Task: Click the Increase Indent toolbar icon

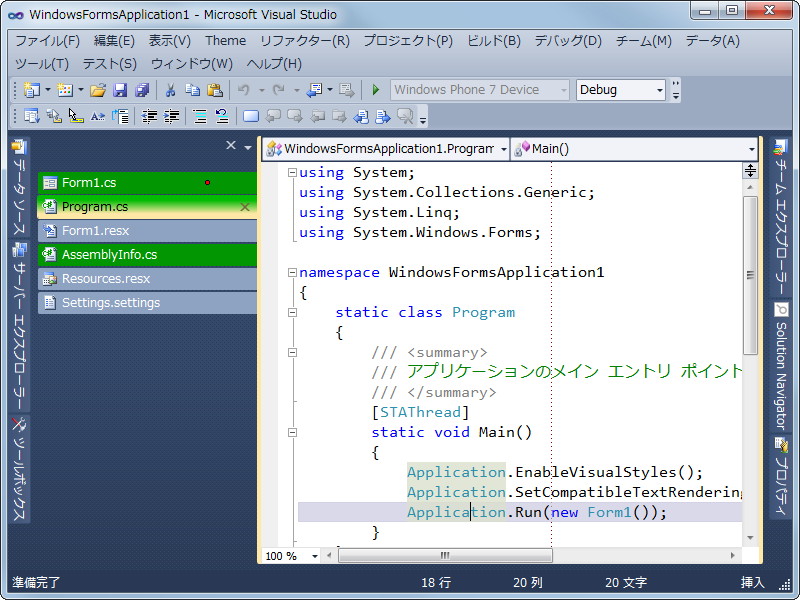Action: pos(171,116)
